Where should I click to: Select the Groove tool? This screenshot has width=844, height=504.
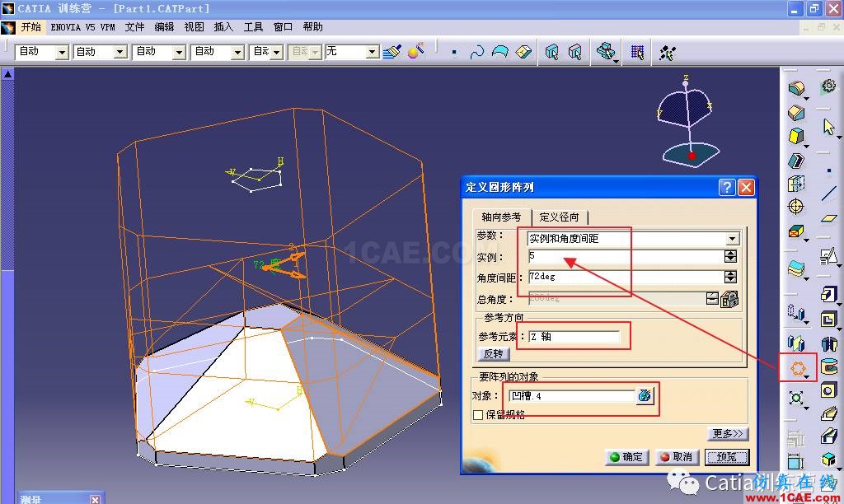pyautogui.click(x=829, y=366)
